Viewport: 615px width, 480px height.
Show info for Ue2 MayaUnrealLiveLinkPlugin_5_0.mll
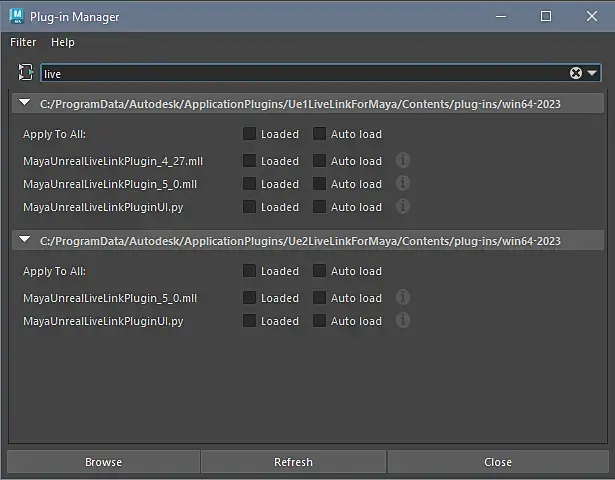click(x=403, y=297)
